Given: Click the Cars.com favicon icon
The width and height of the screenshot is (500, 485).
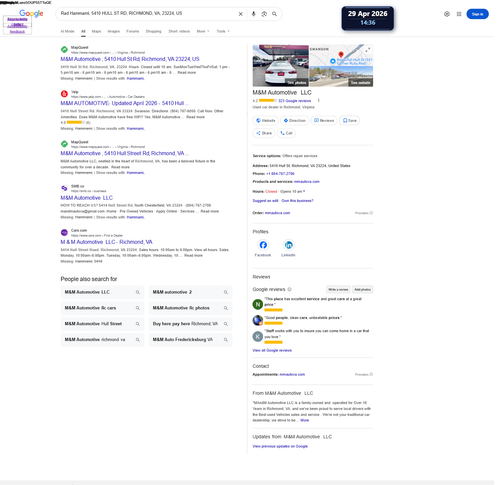Looking at the screenshot, I should point(64,233).
